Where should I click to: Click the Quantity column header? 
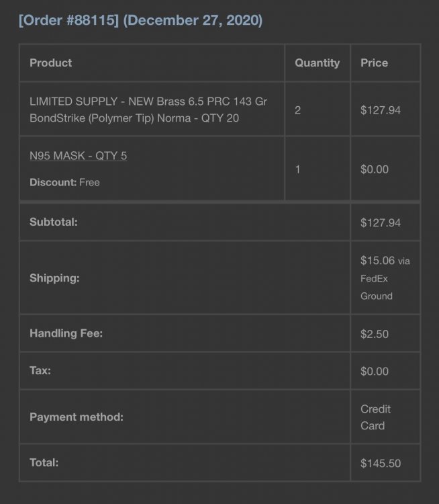click(317, 62)
